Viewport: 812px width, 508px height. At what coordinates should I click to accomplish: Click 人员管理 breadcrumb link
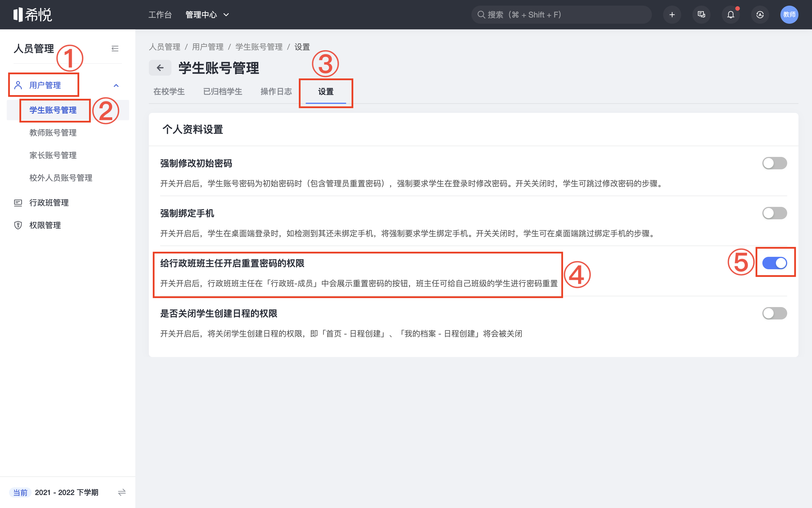[164, 47]
